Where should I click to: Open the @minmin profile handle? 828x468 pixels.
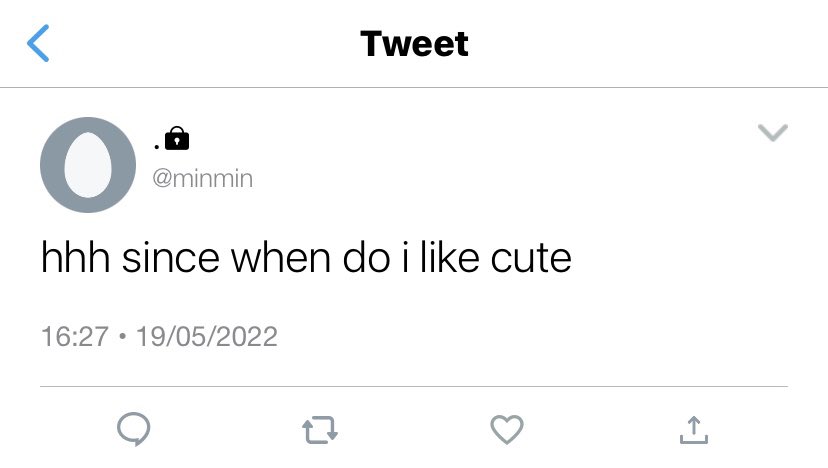(203, 179)
